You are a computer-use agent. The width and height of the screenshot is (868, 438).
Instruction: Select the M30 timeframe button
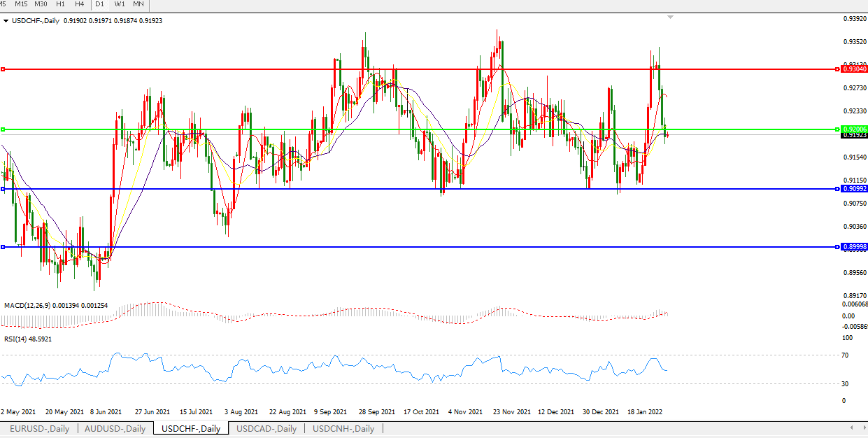41,4
